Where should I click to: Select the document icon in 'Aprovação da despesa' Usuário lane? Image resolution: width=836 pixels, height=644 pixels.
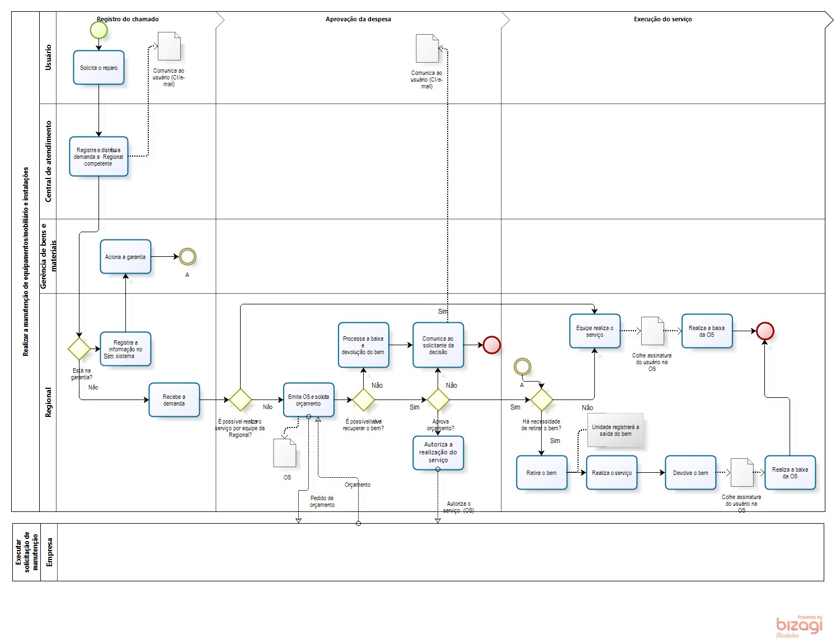point(427,49)
